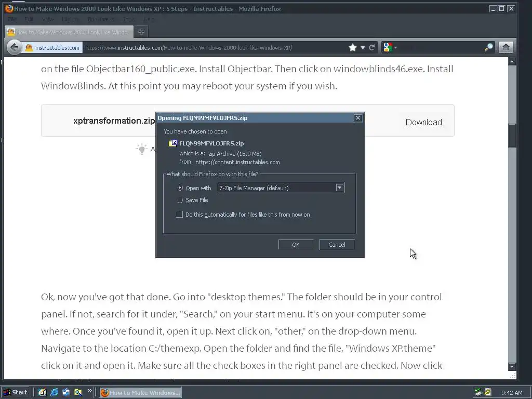Go to the Firefox home page

[x=506, y=47]
